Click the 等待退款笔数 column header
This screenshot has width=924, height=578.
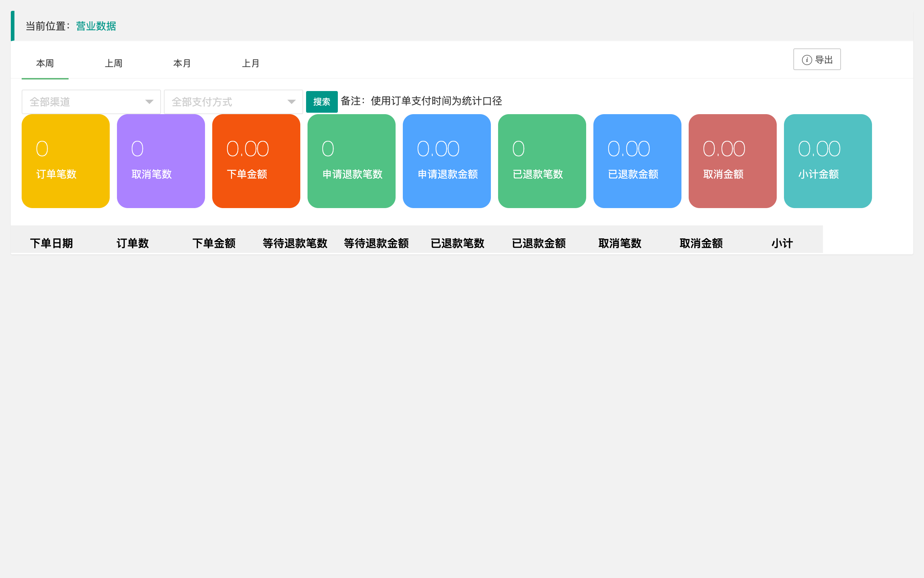tap(295, 243)
